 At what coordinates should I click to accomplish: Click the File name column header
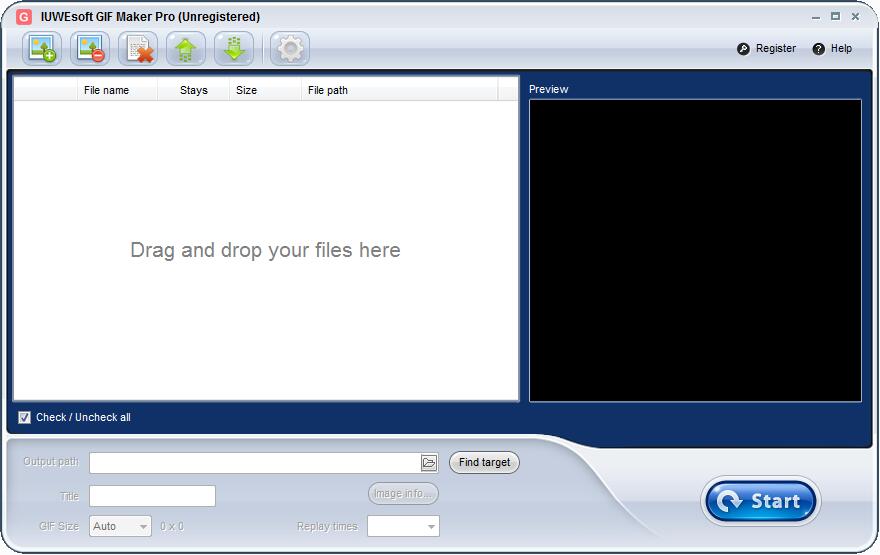point(117,90)
